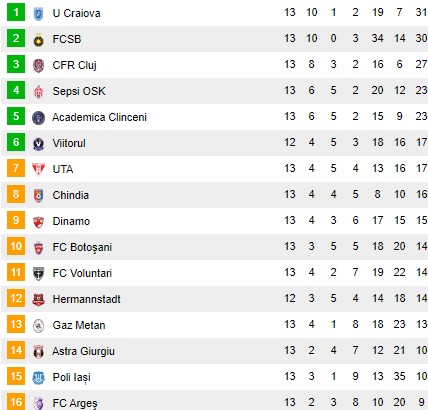The height and width of the screenshot is (410, 428).
Task: Open the FC Argeș team link
Action: pos(75,403)
